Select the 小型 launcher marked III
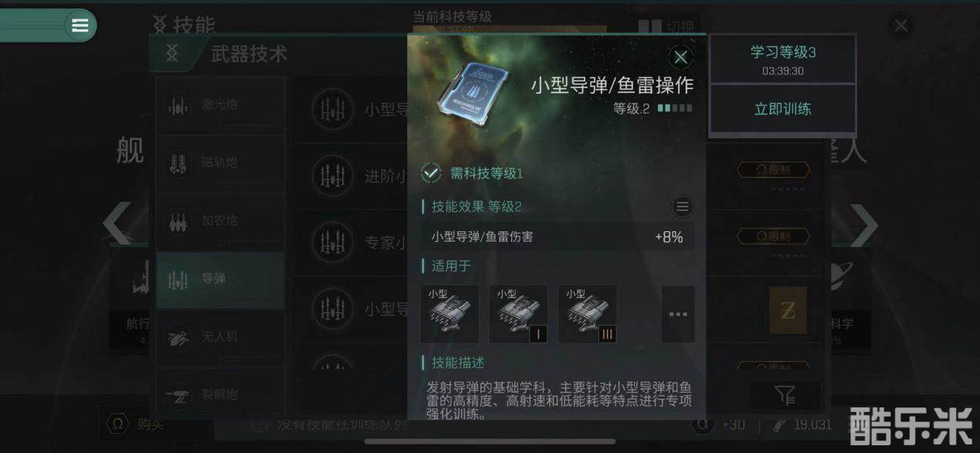 (x=587, y=314)
